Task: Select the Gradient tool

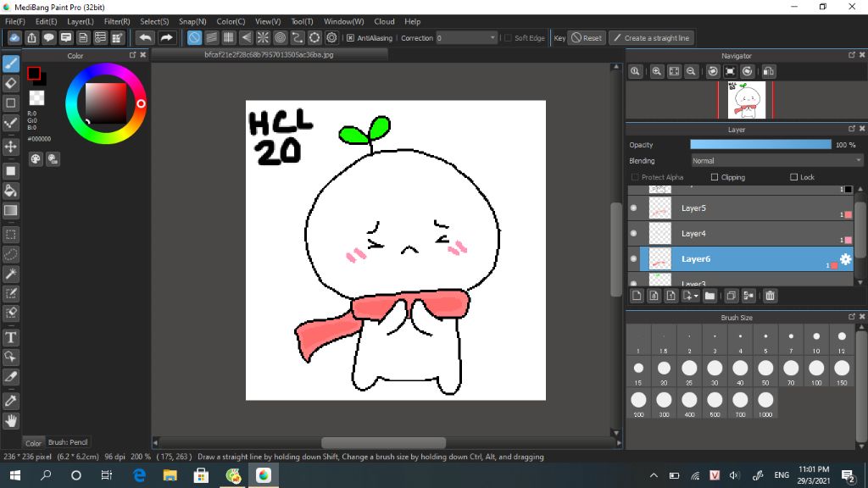Action: (x=11, y=210)
